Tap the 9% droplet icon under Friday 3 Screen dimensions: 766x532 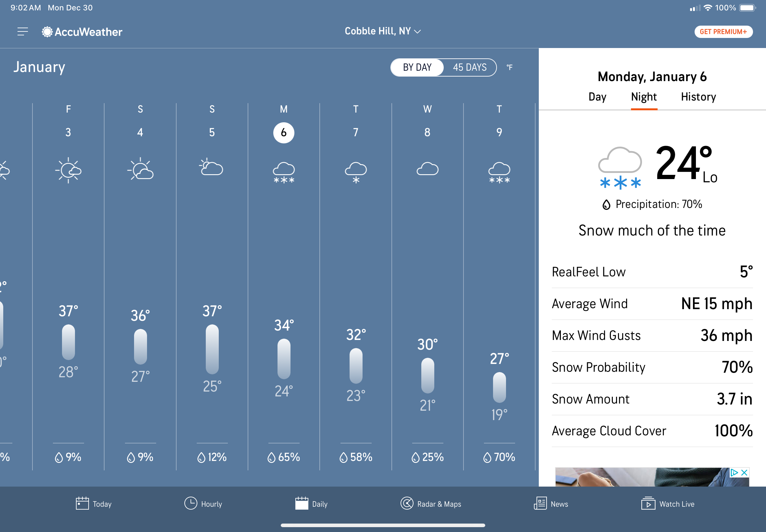59,457
